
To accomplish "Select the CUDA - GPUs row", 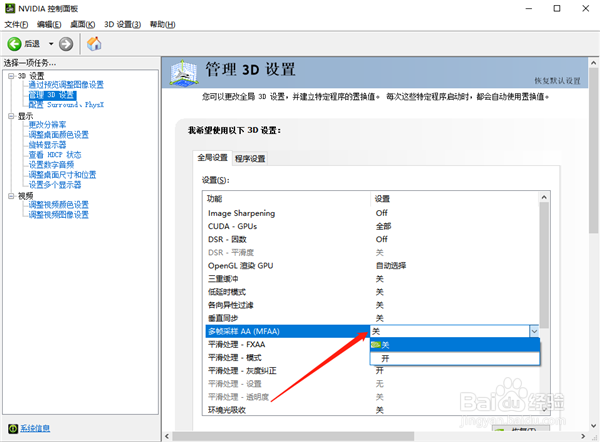I will coord(372,226).
